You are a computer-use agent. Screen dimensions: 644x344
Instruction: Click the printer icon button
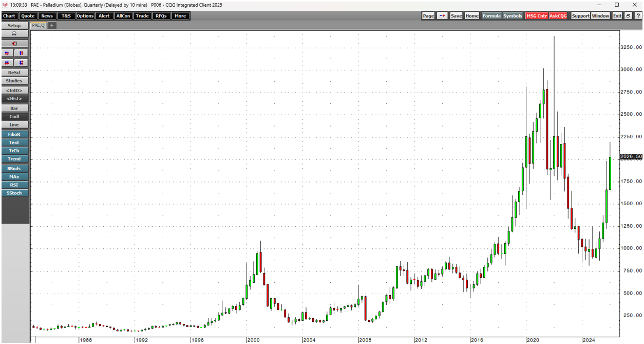pyautogui.click(x=14, y=34)
